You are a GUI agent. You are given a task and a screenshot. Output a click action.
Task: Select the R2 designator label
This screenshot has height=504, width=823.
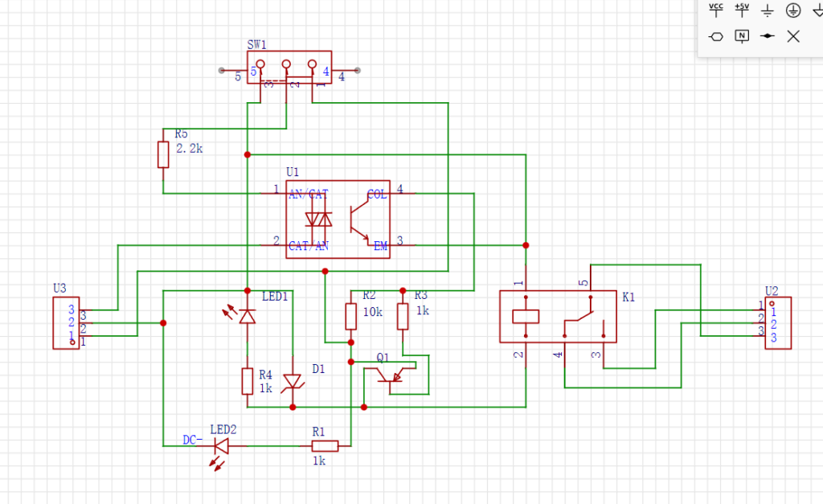pyautogui.click(x=369, y=295)
